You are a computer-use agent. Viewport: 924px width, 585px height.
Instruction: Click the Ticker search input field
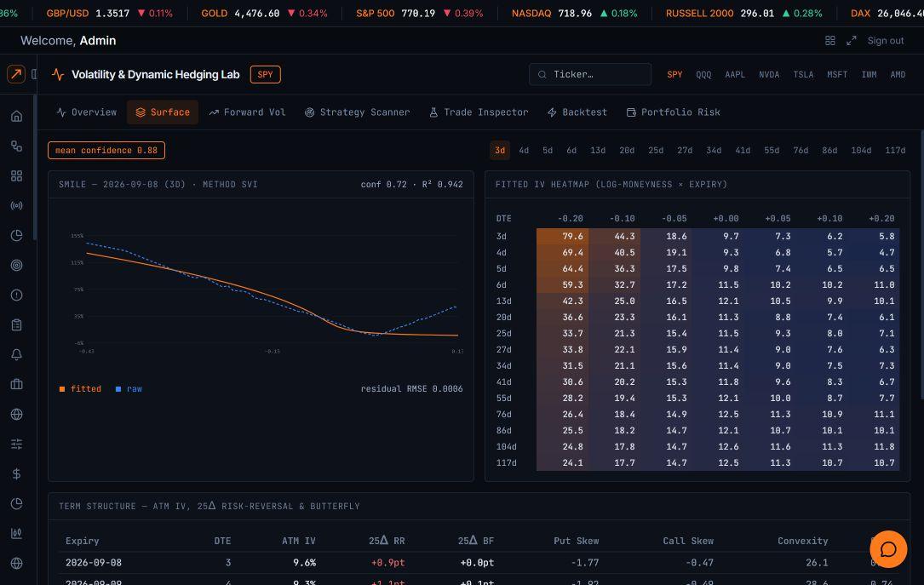[590, 75]
